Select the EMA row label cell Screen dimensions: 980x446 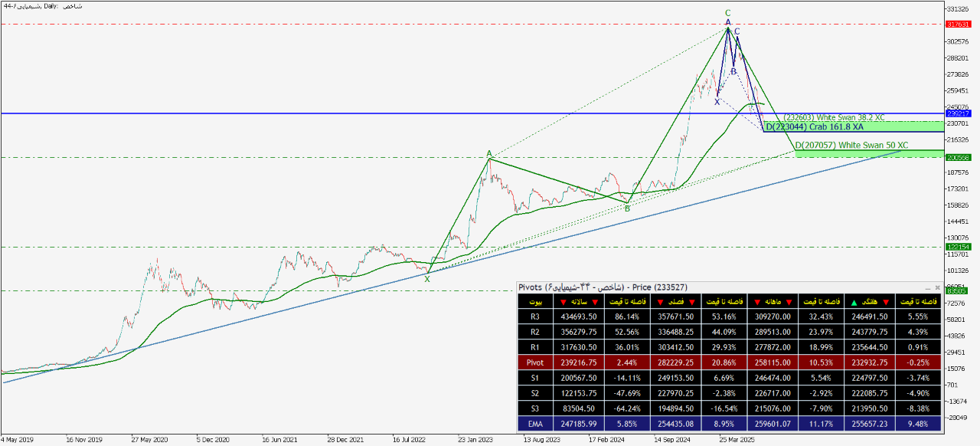click(x=534, y=422)
